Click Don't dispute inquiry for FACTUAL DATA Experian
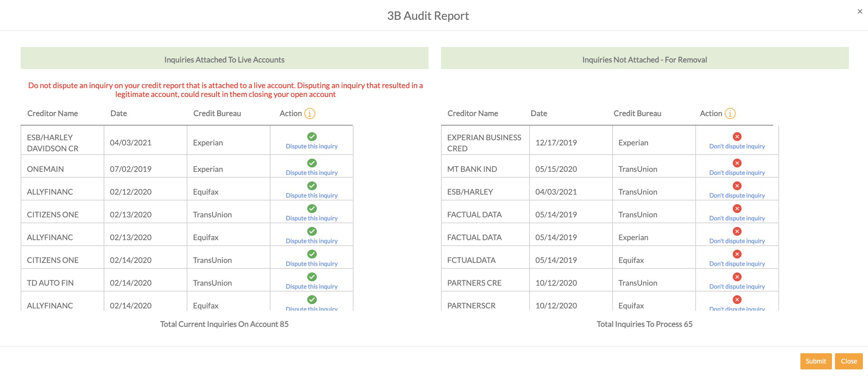 coord(737,241)
